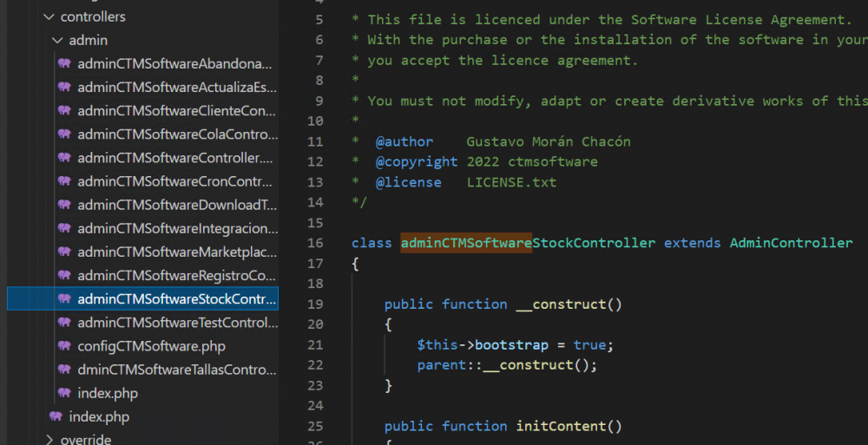This screenshot has height=445, width=868.
Task: Click line number 19 in gutter
Action: point(315,304)
